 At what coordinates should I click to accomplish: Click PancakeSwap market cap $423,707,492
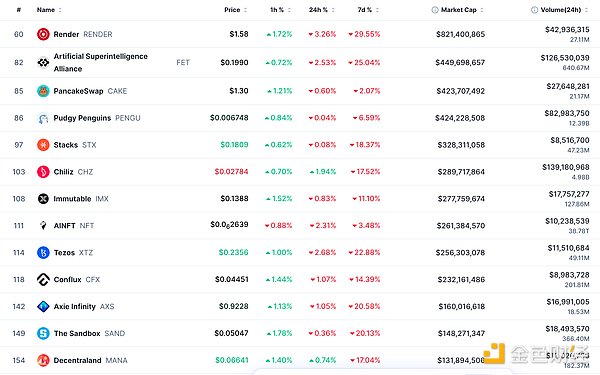pyautogui.click(x=461, y=91)
